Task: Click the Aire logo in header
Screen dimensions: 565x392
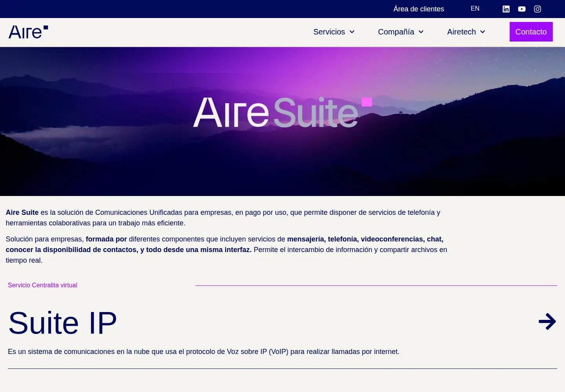Action: click(x=28, y=32)
